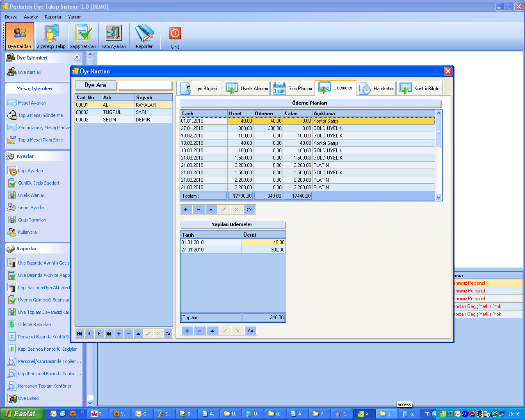Click the member search input field
Image resolution: width=525 pixels, height=420 pixels.
pyautogui.click(x=145, y=85)
